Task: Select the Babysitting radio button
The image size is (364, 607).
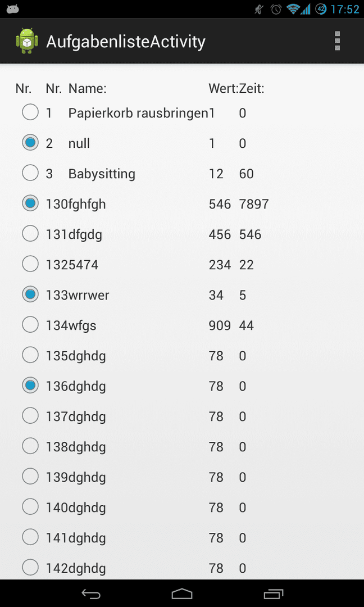Action: click(x=30, y=173)
